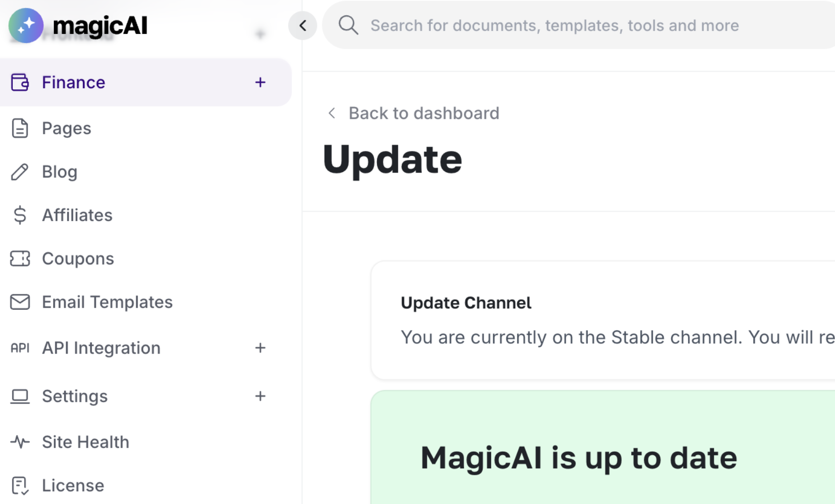
Task: Click the License document check icon
Action: [20, 485]
